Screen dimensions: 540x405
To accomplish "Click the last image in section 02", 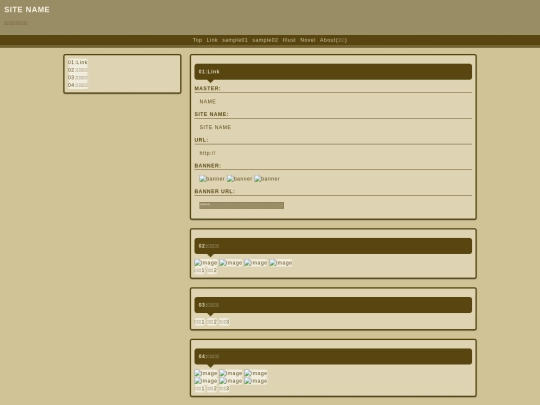I will pyautogui.click(x=281, y=263).
